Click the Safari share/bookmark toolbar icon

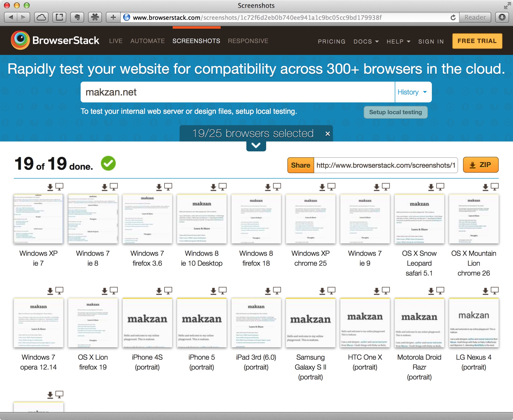(x=59, y=17)
